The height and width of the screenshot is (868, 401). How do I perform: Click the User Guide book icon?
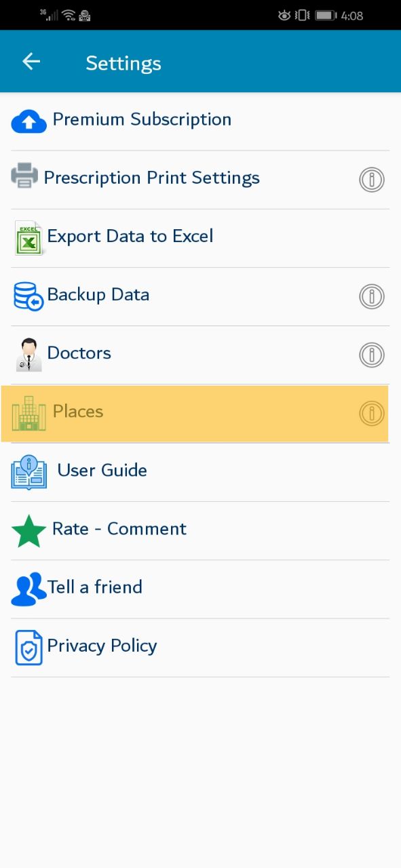point(29,472)
